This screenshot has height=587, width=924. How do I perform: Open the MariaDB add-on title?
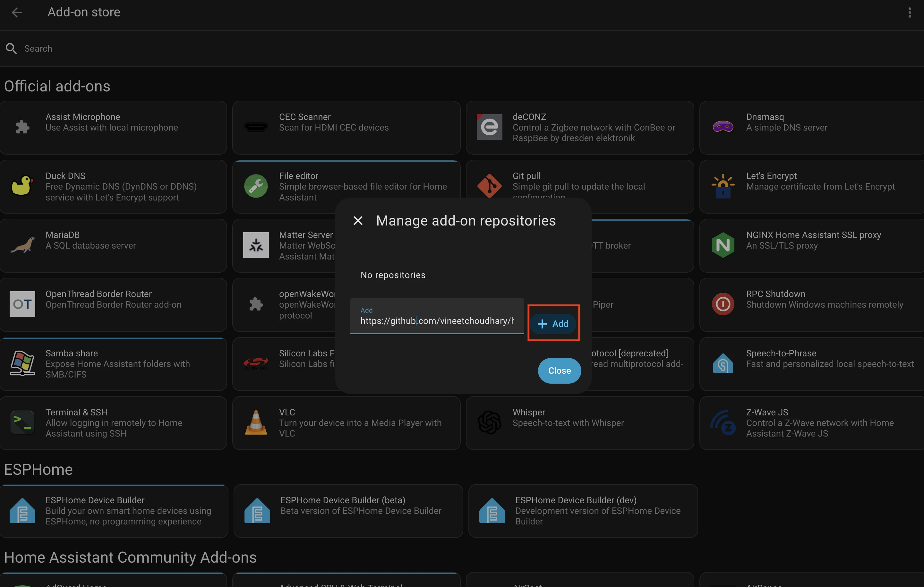pos(63,235)
